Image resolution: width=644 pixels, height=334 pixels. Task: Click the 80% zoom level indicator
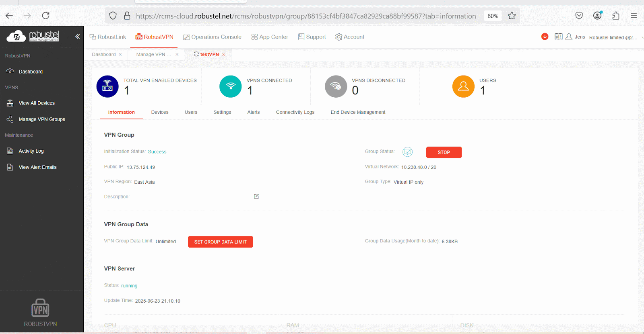point(493,16)
